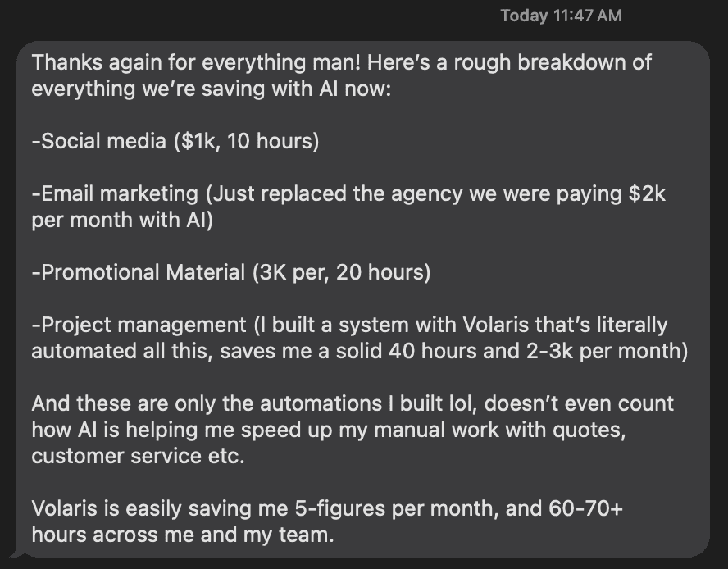Click the '60-70+' hours figure
The height and width of the screenshot is (569, 728).
585,508
